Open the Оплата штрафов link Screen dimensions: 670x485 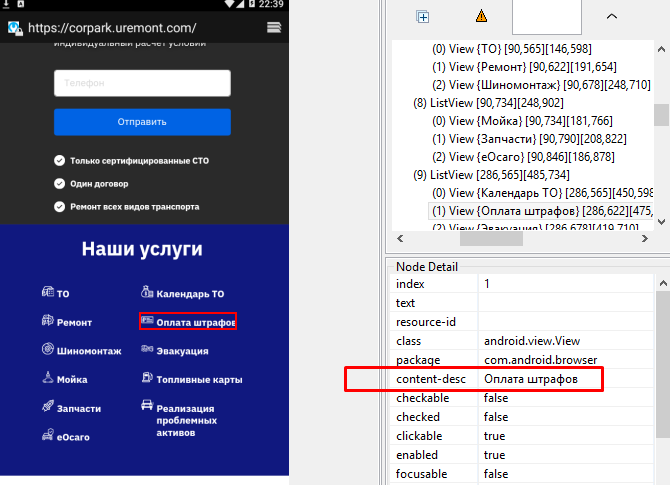[x=196, y=323]
